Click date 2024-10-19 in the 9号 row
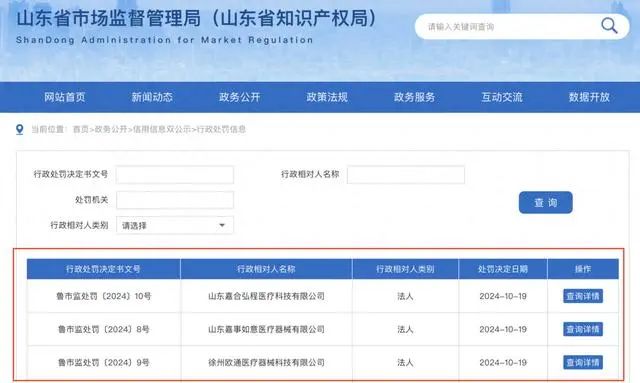The image size is (640, 383). pos(503,362)
